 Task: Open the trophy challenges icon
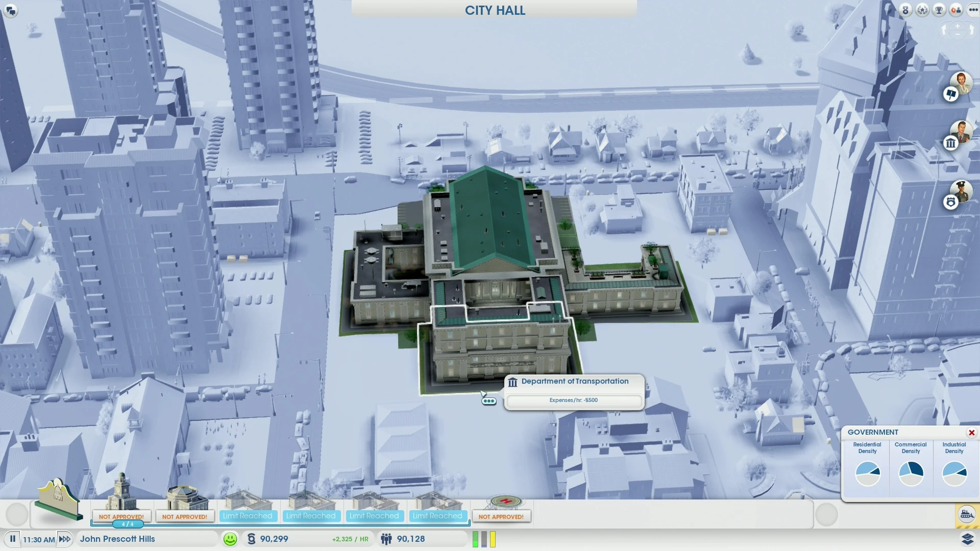pos(939,10)
